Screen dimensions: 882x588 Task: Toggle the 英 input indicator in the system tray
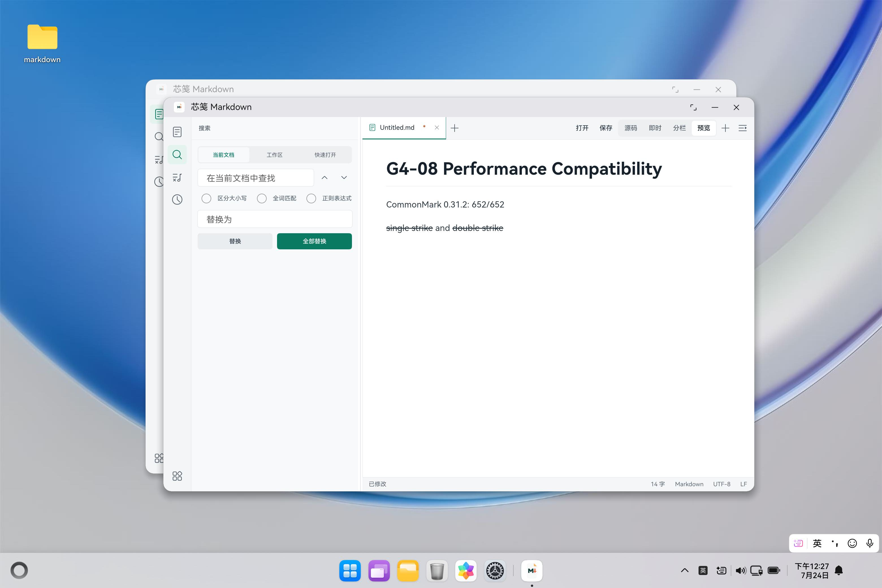click(x=703, y=571)
